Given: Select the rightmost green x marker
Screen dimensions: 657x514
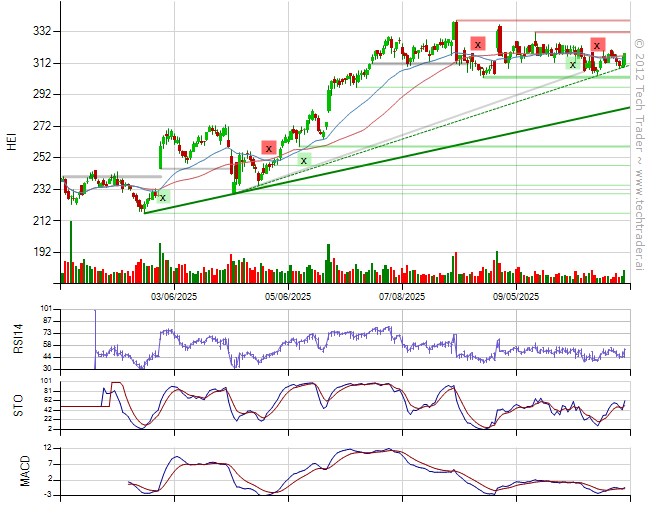Looking at the screenshot, I should click(x=572, y=64).
